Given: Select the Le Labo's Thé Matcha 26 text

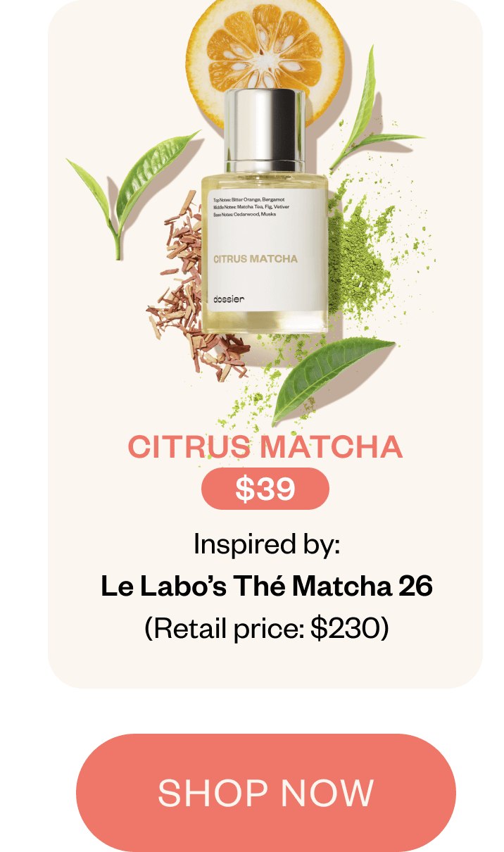Looking at the screenshot, I should tap(266, 586).
